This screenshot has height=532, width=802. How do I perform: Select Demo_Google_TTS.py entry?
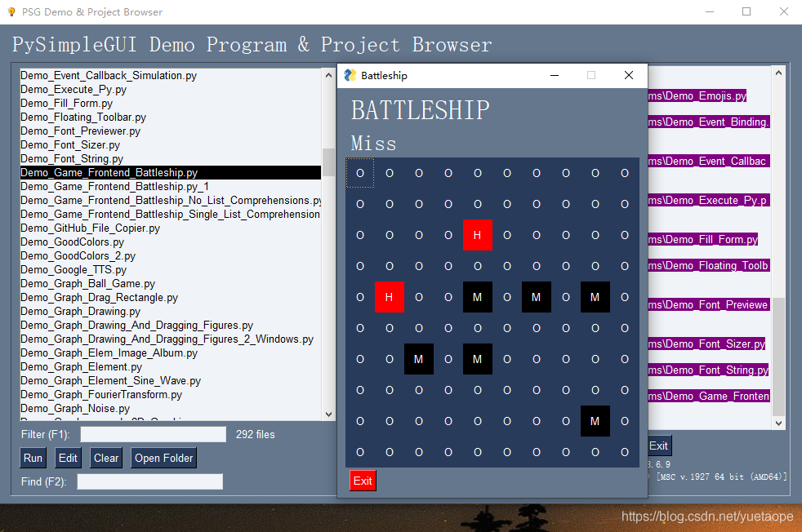point(171,269)
